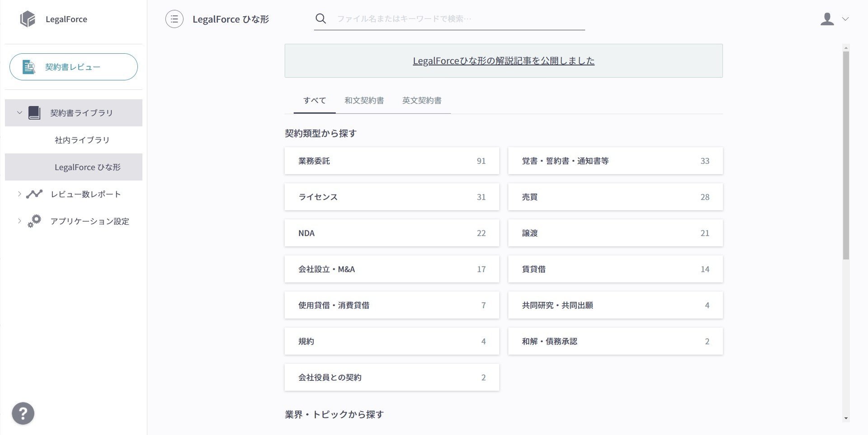868x435 pixels.
Task: Expand the user account dropdown chevron
Action: (x=845, y=19)
